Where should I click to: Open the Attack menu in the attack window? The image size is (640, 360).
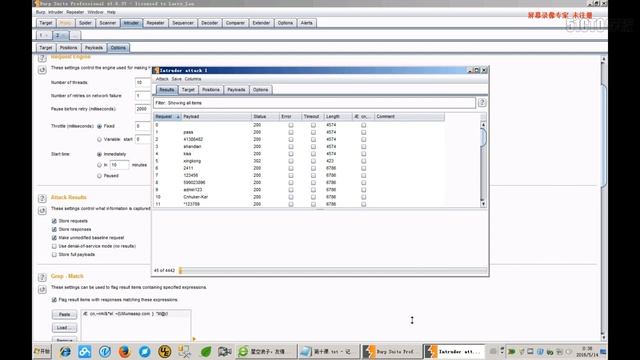162,79
